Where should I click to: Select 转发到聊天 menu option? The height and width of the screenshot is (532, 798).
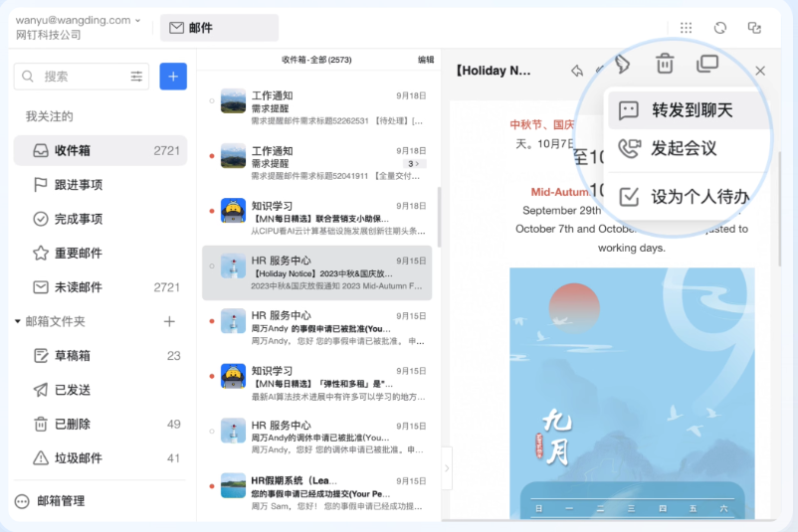687,109
